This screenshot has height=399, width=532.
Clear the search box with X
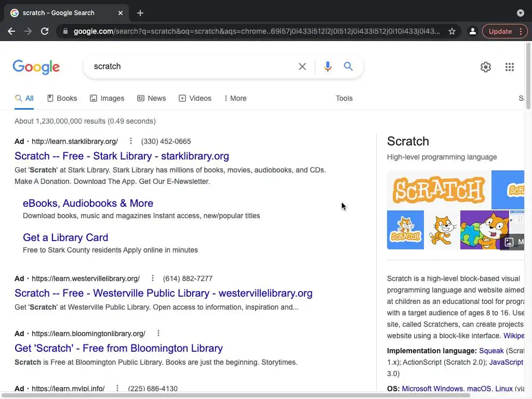click(x=302, y=66)
